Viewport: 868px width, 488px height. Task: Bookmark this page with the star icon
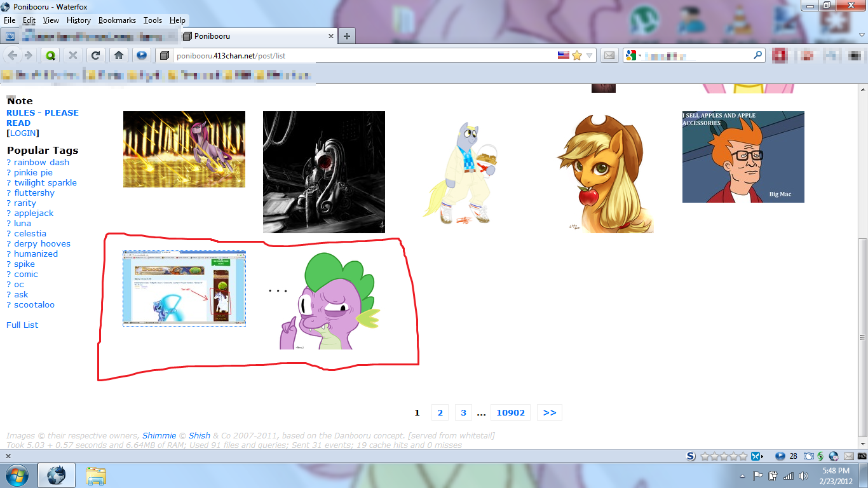577,55
